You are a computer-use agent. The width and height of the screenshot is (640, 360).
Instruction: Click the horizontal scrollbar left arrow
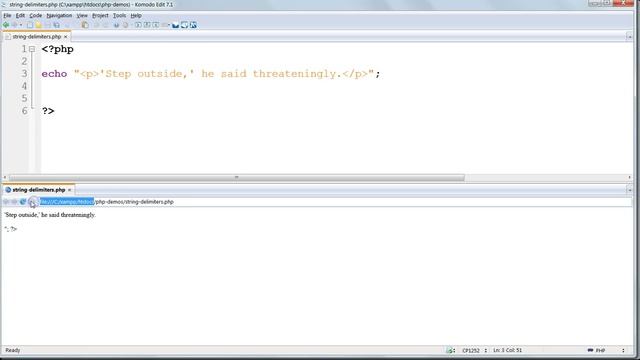tap(5, 178)
